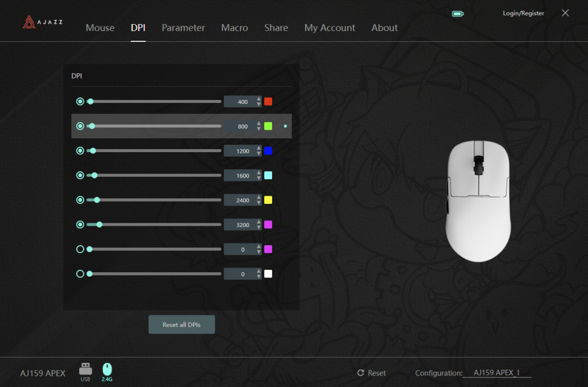
Task: Switch to the Parameter tab
Action: pyautogui.click(x=183, y=28)
